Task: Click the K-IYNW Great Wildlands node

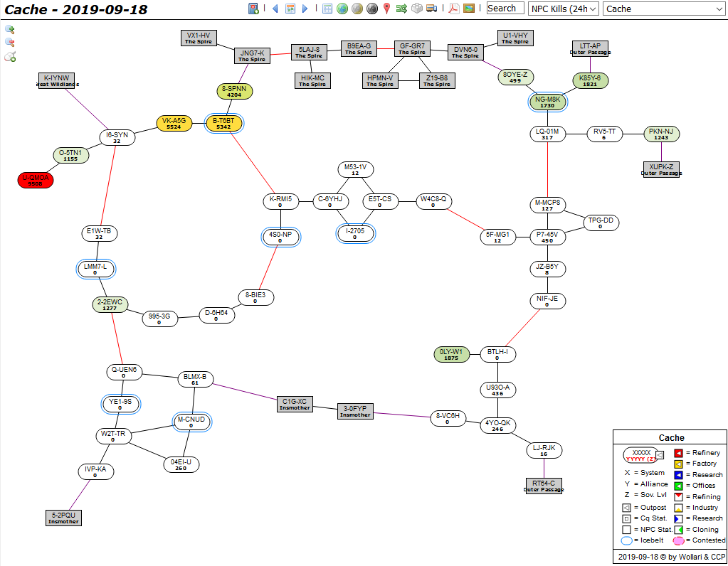Action: (x=57, y=81)
